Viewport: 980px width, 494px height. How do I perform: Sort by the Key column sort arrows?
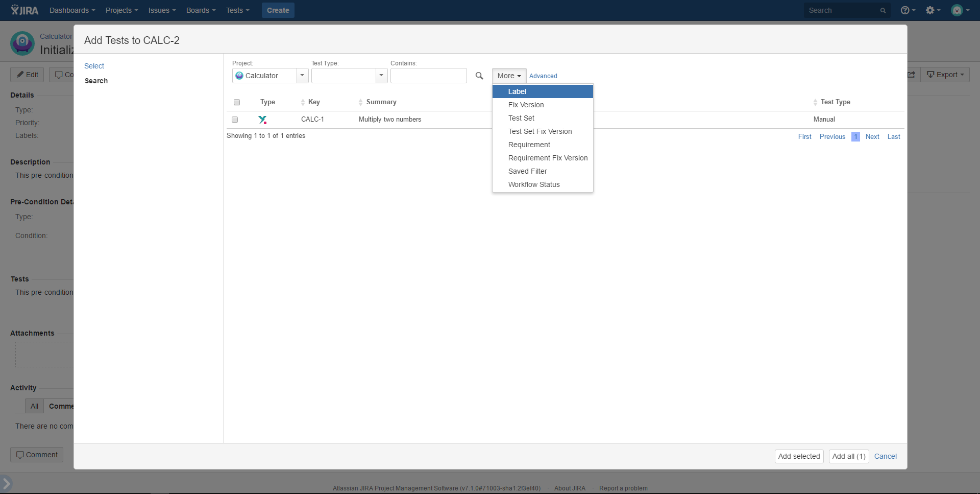point(303,102)
